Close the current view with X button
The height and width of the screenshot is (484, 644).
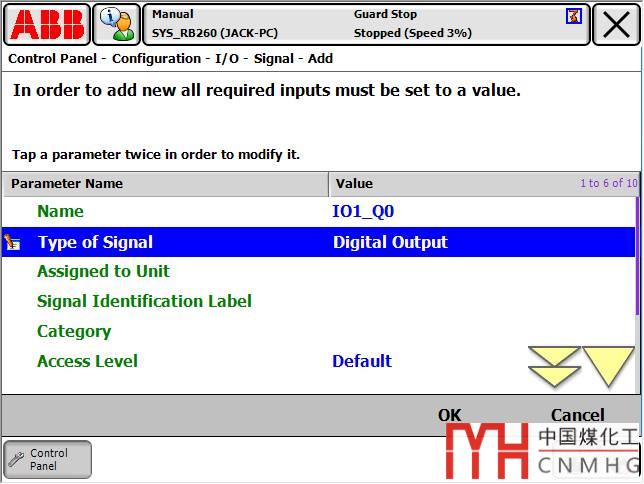click(616, 25)
